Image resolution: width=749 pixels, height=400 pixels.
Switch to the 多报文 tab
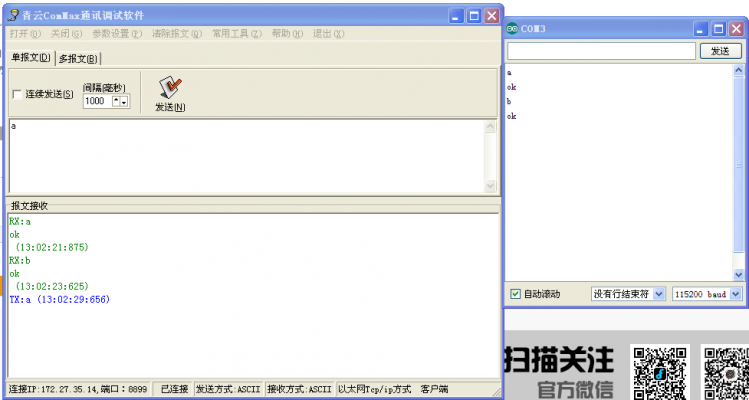tap(78, 58)
